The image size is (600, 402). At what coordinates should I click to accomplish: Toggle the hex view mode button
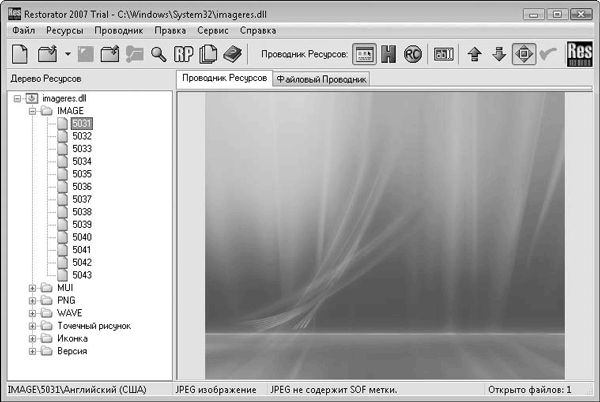[389, 54]
